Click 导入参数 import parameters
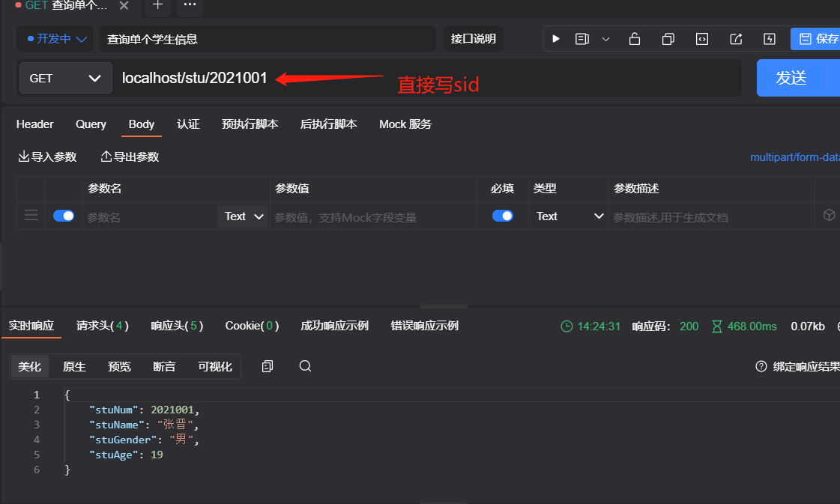 click(47, 157)
